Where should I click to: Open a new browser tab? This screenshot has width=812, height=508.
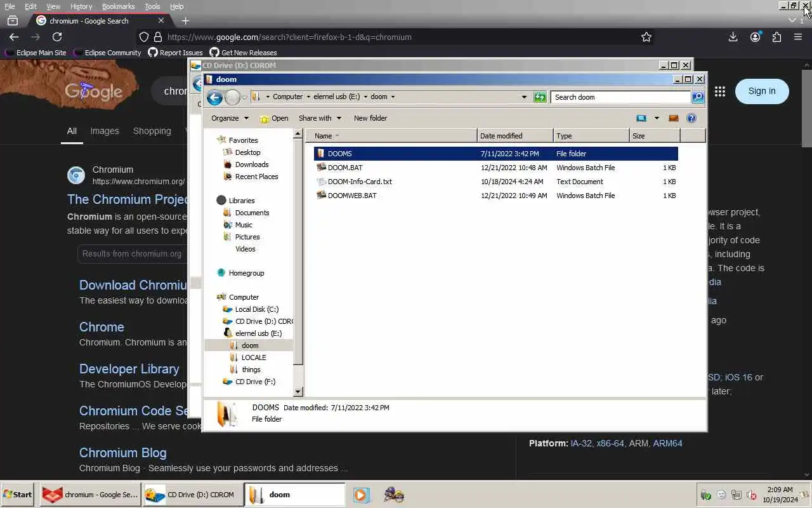(185, 20)
